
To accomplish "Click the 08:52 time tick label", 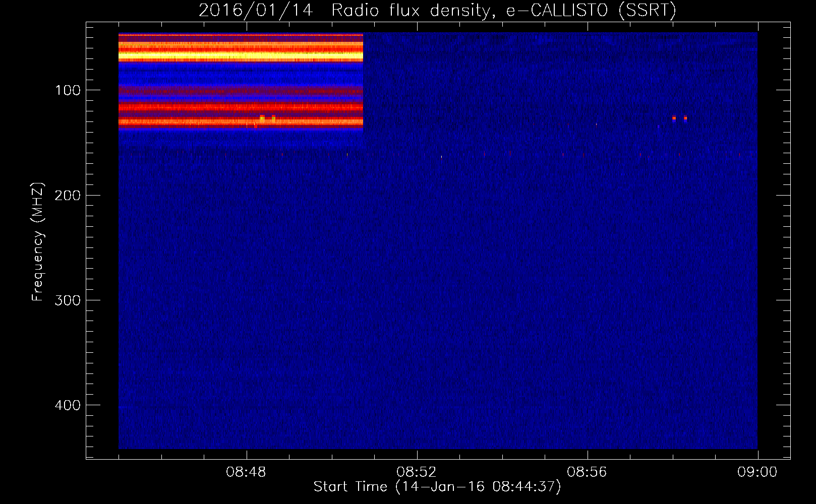I will [417, 472].
